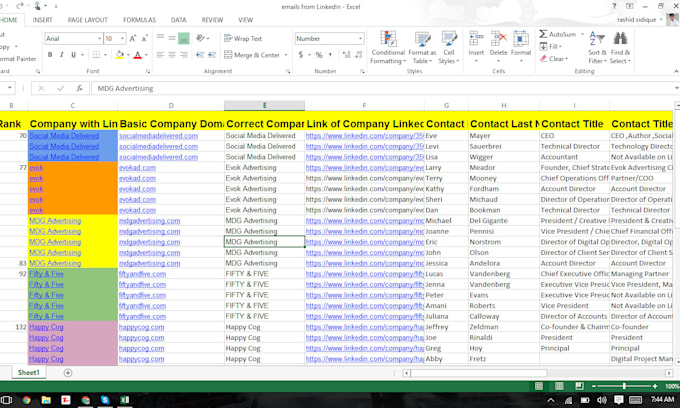Select column E header

(264, 105)
